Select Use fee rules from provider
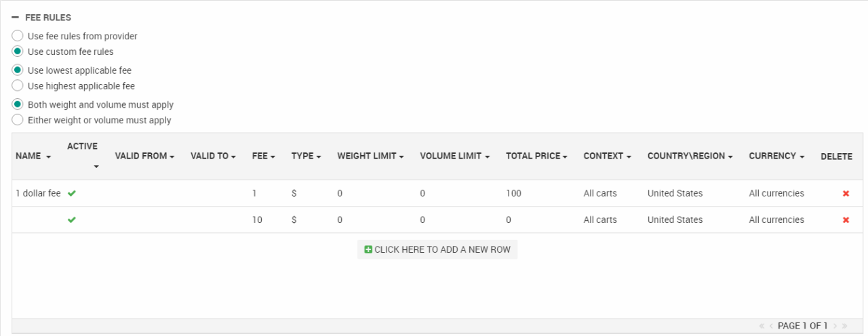The height and width of the screenshot is (336, 868). tap(18, 36)
